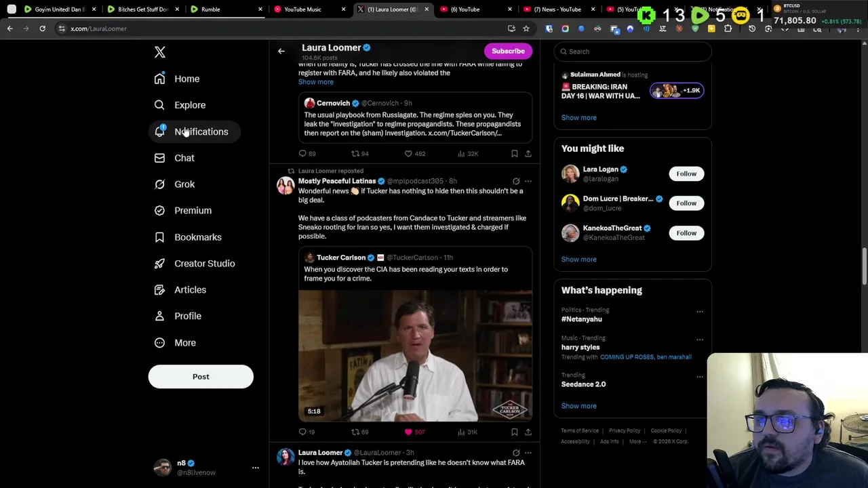Click the X logo in the sidebar

point(160,52)
